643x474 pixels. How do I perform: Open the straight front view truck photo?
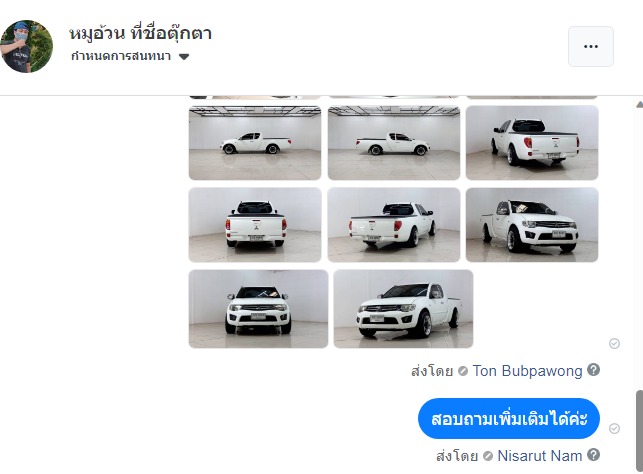pyautogui.click(x=258, y=309)
